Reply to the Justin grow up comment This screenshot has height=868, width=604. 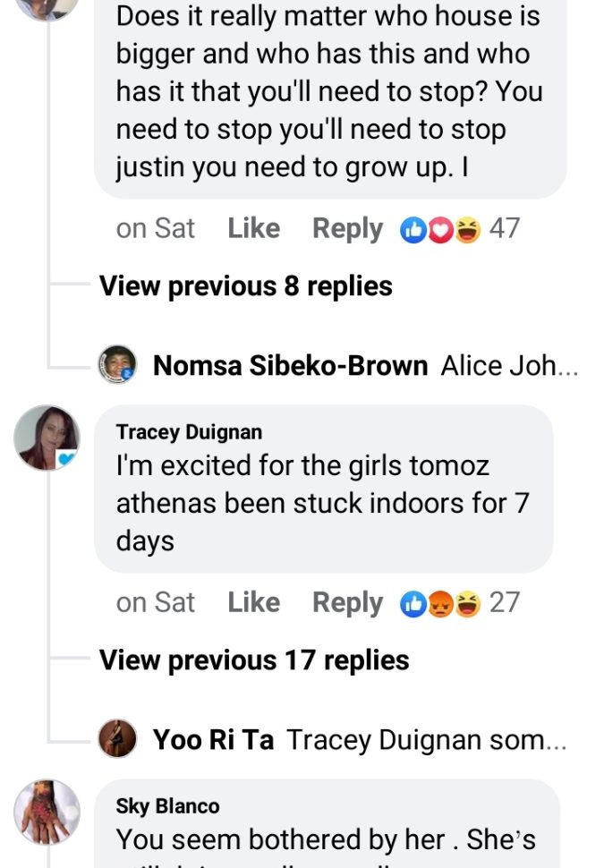(x=347, y=229)
